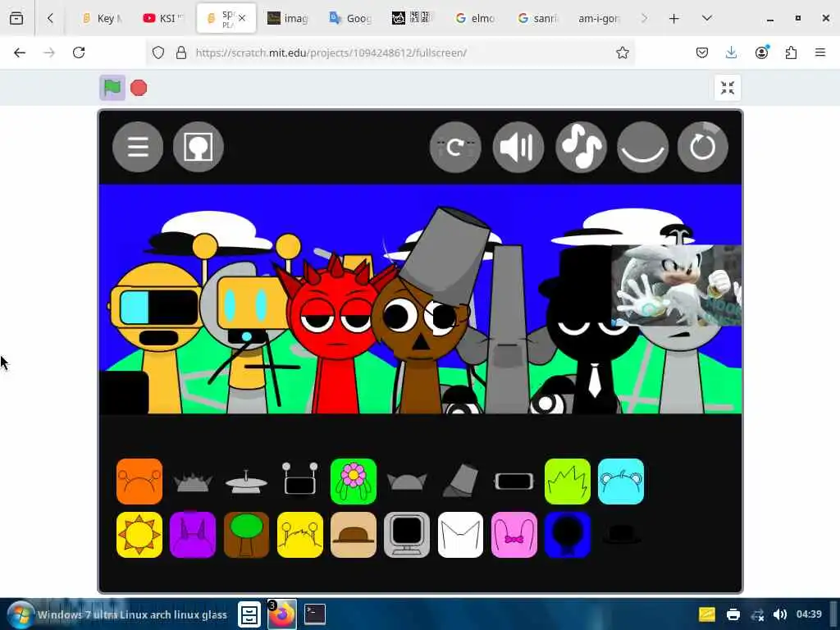Click the dashed redo arrow circle button
The height and width of the screenshot is (630, 840).
pyautogui.click(x=455, y=148)
